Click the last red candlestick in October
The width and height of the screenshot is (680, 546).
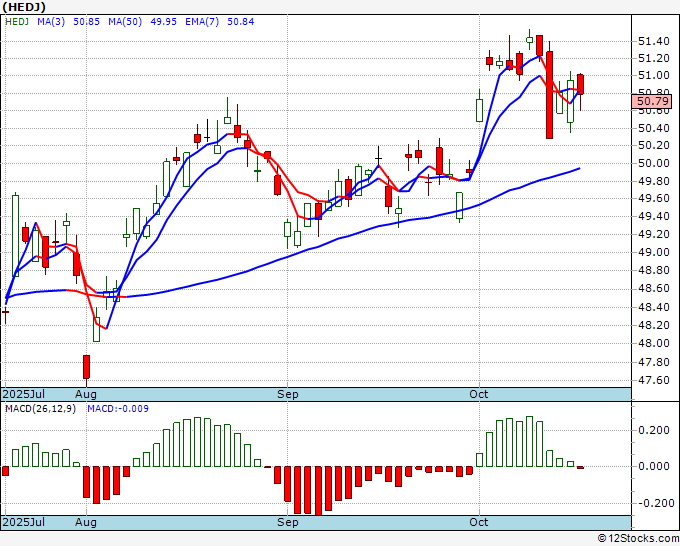click(x=580, y=84)
